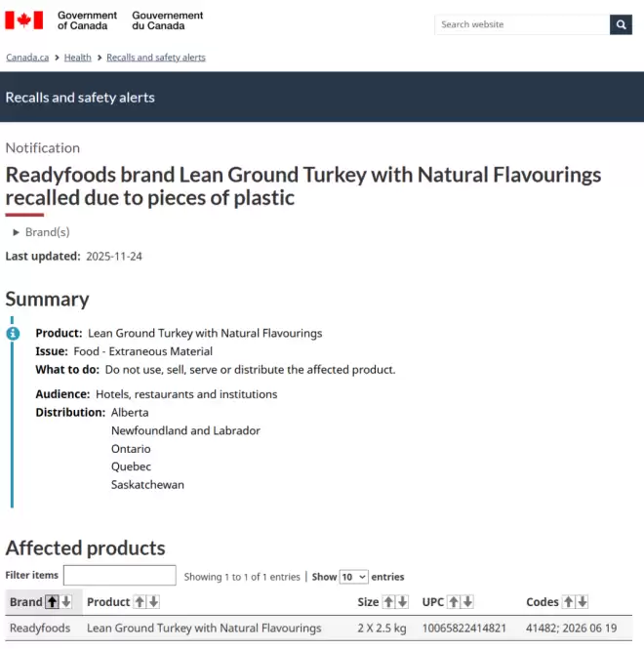Image resolution: width=644 pixels, height=649 pixels.
Task: Click the Filter items text box
Action: pos(120,576)
